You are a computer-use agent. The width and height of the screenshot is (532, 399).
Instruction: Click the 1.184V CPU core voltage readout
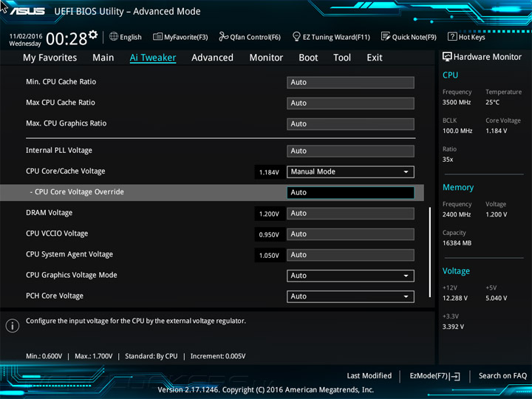(269, 172)
